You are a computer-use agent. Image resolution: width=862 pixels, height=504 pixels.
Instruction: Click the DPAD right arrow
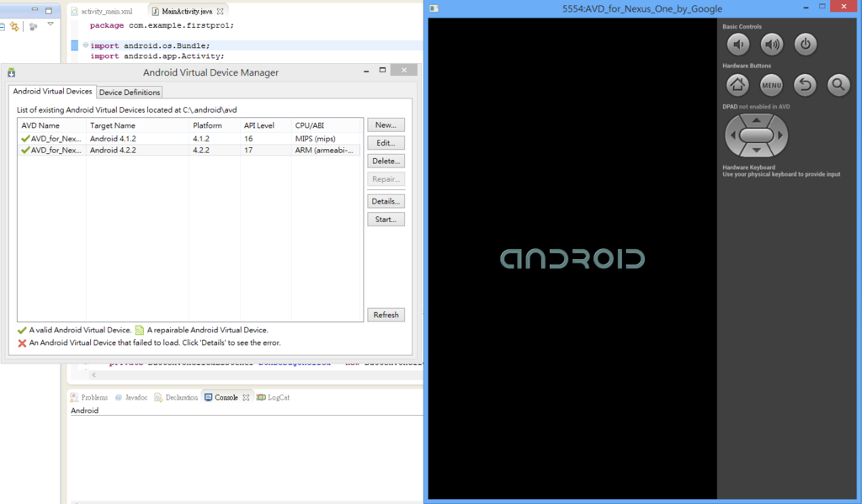coord(780,135)
